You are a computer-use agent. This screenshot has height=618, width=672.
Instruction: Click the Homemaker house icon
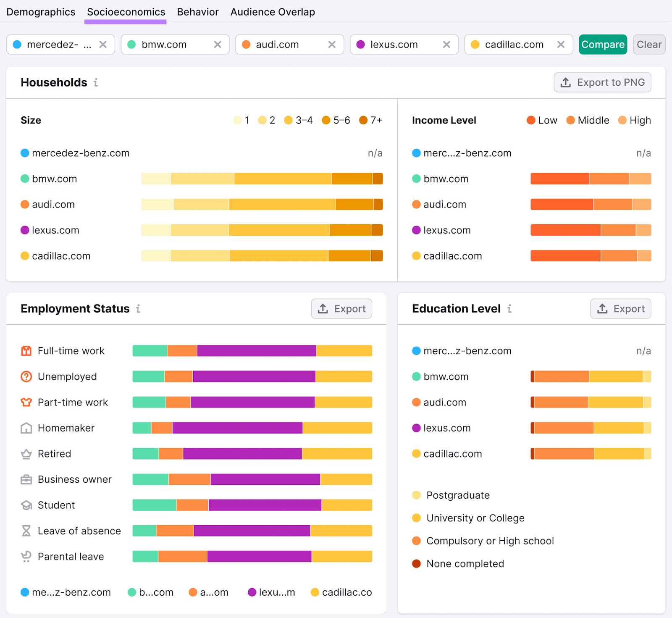click(26, 428)
